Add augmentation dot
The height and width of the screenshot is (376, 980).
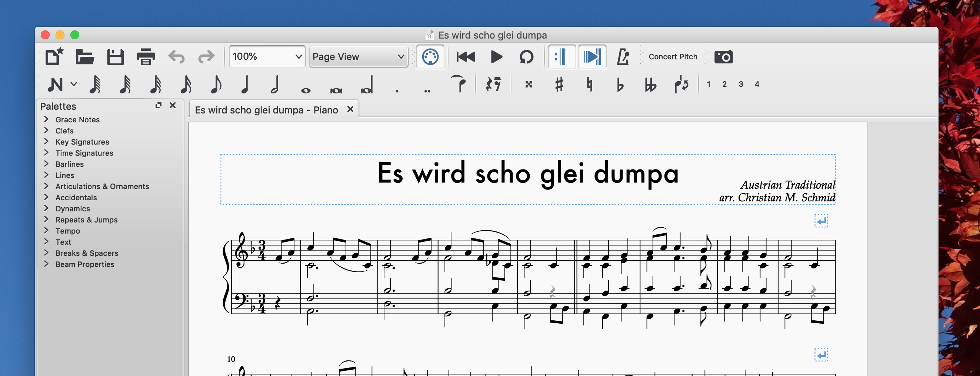397,91
